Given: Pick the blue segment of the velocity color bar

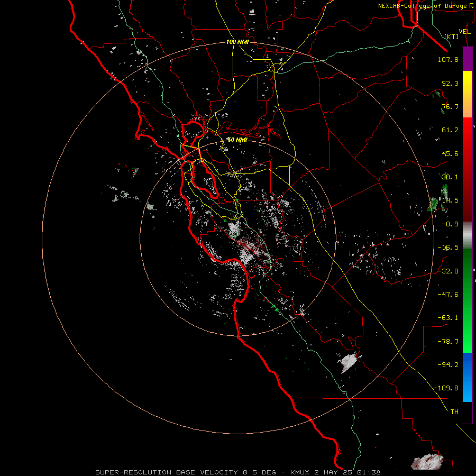Looking at the screenshot, I should pos(467,377).
